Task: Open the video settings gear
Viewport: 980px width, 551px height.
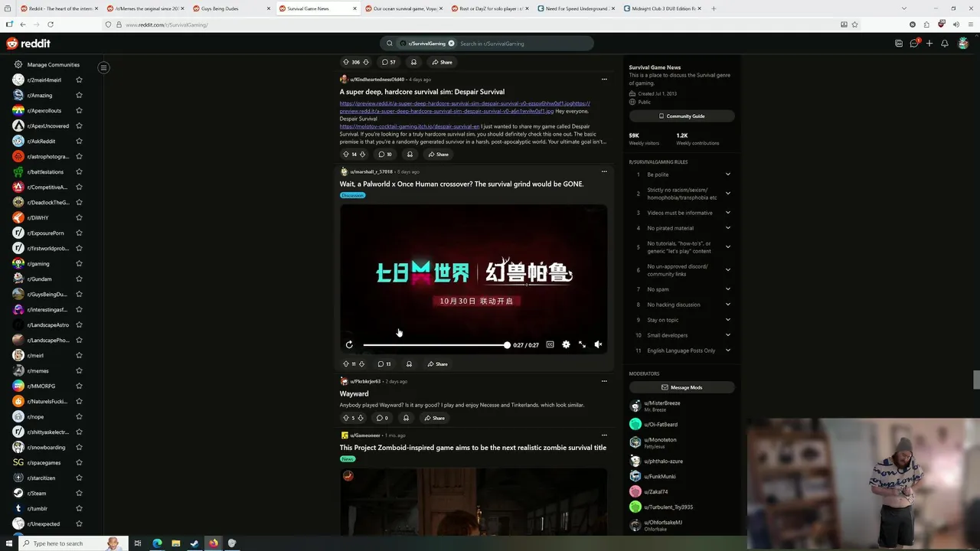Action: click(566, 345)
